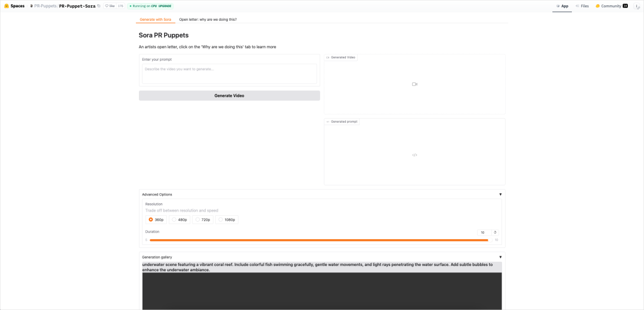The width and height of the screenshot is (644, 310).
Task: Select the Generate with Sora tab
Action: point(155,19)
